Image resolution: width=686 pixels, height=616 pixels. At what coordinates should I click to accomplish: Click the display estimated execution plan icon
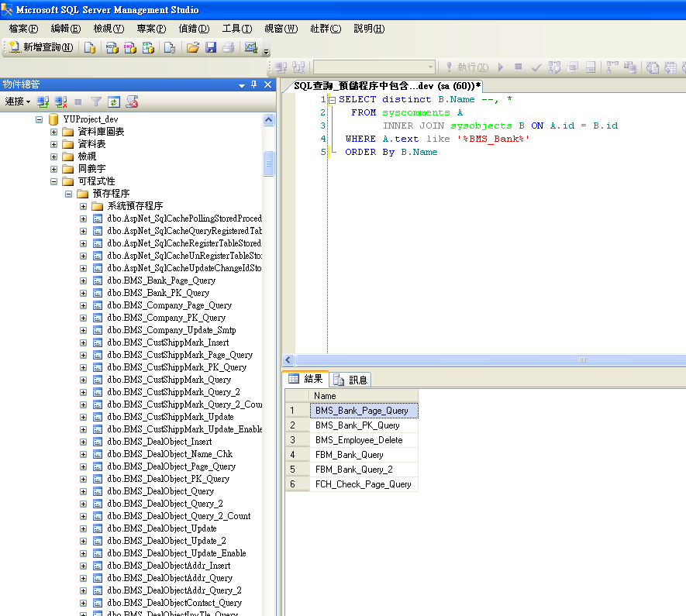click(x=554, y=67)
